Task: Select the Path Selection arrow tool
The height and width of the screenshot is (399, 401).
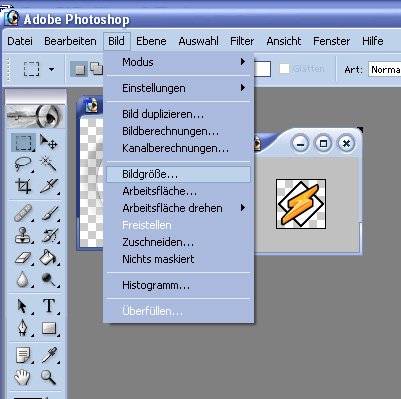Action: pos(23,306)
